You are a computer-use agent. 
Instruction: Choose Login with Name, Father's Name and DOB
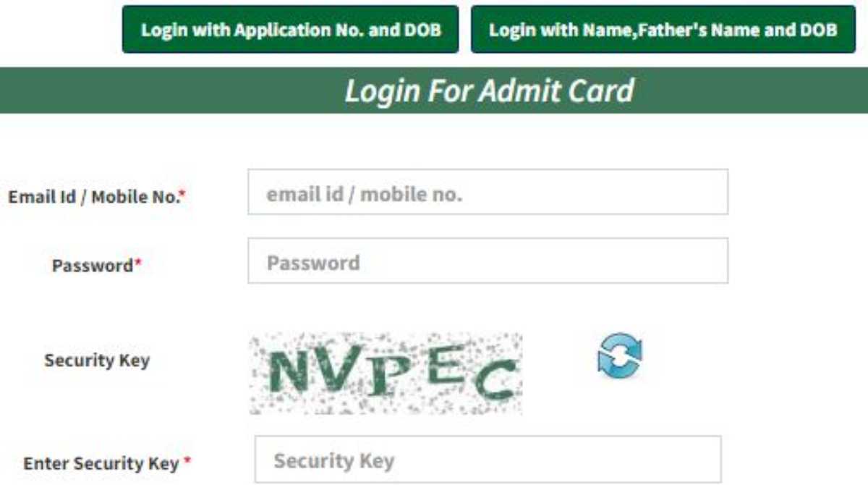663,30
